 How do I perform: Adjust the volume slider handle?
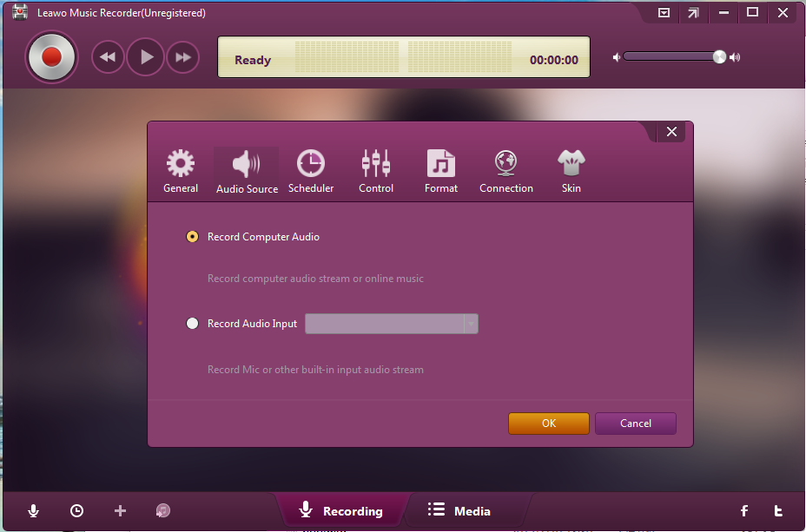pos(719,57)
